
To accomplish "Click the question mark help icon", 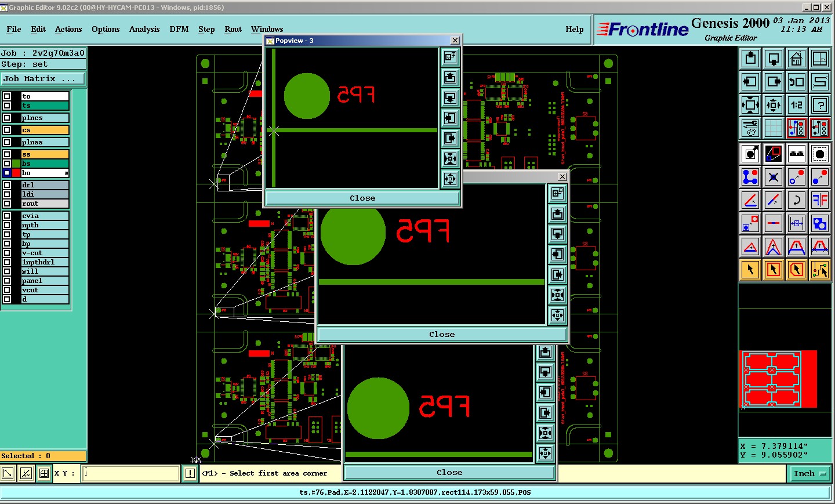I will tap(820, 105).
